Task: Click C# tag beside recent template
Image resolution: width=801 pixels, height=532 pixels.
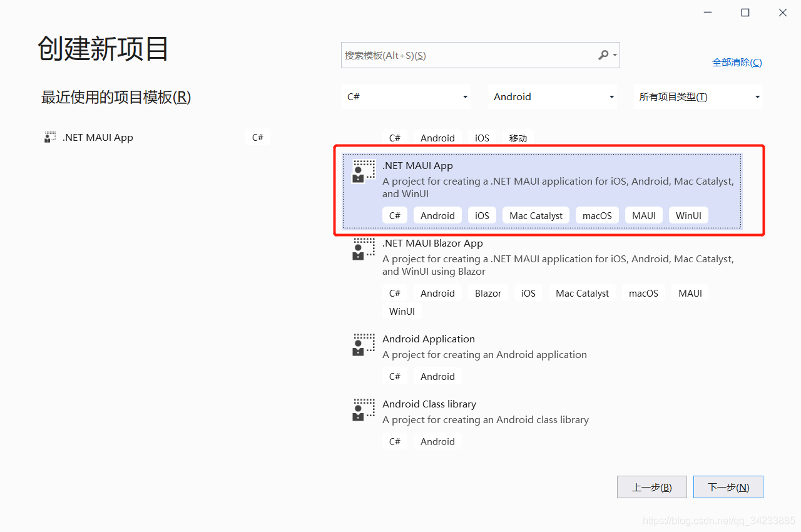Action: [258, 137]
